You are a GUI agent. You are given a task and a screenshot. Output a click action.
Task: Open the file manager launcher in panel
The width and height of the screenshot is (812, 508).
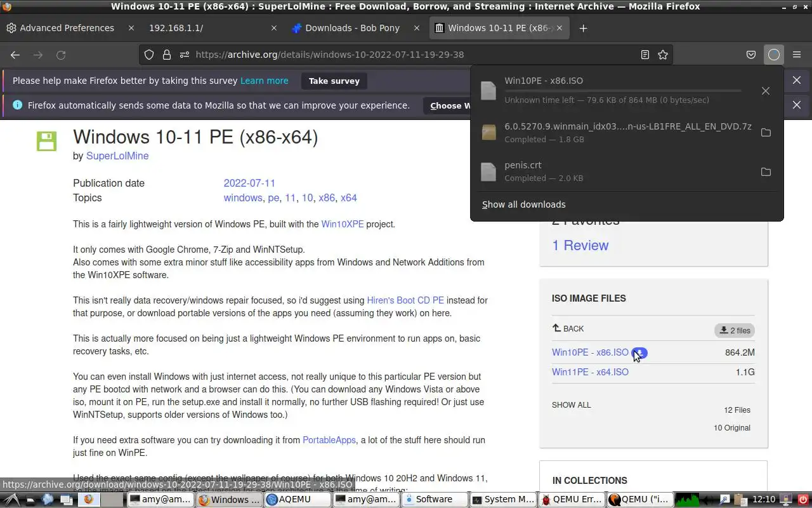(x=30, y=499)
